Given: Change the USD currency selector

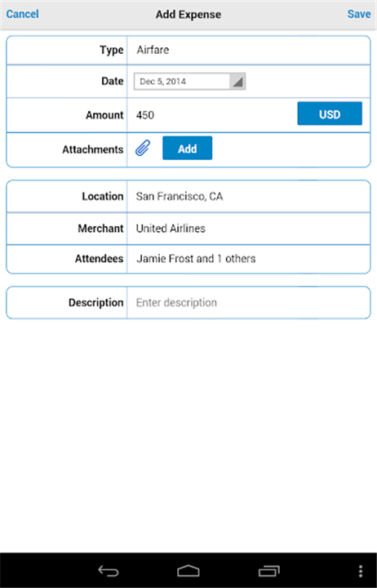Looking at the screenshot, I should click(x=330, y=114).
